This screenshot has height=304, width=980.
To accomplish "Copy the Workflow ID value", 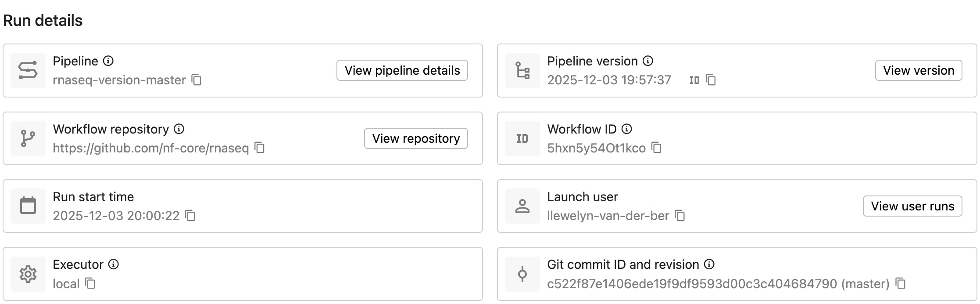I will point(656,148).
